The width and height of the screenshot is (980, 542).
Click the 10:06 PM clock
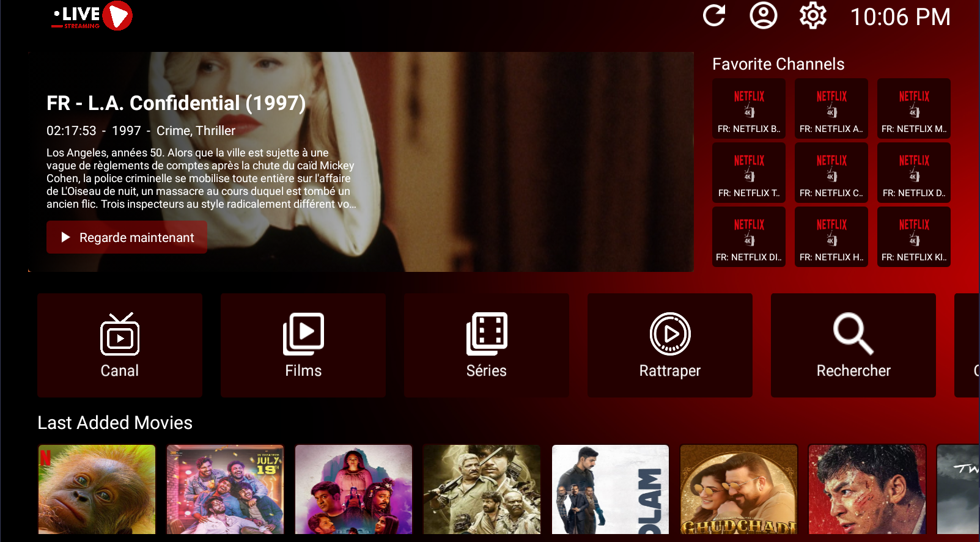pos(901,17)
